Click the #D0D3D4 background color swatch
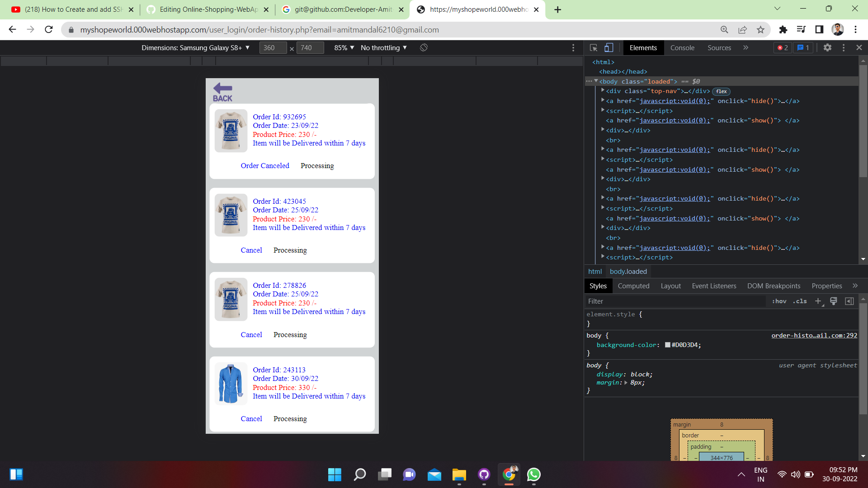 (668, 345)
